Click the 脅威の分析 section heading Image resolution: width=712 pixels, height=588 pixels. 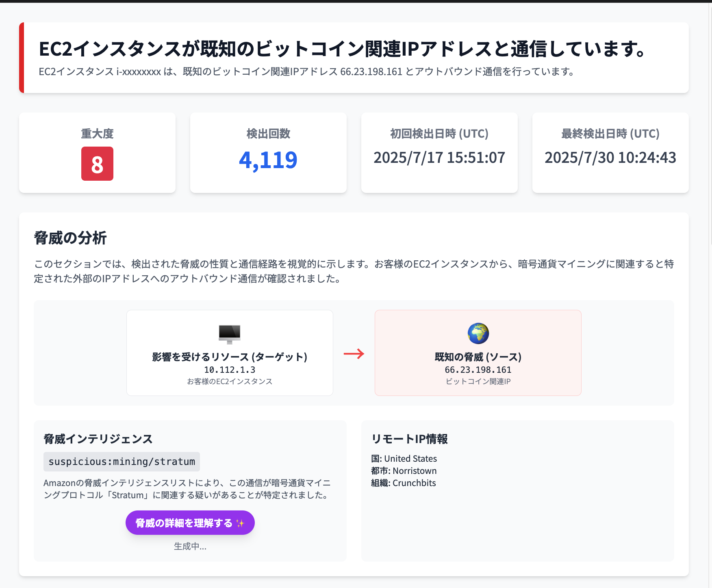point(70,238)
